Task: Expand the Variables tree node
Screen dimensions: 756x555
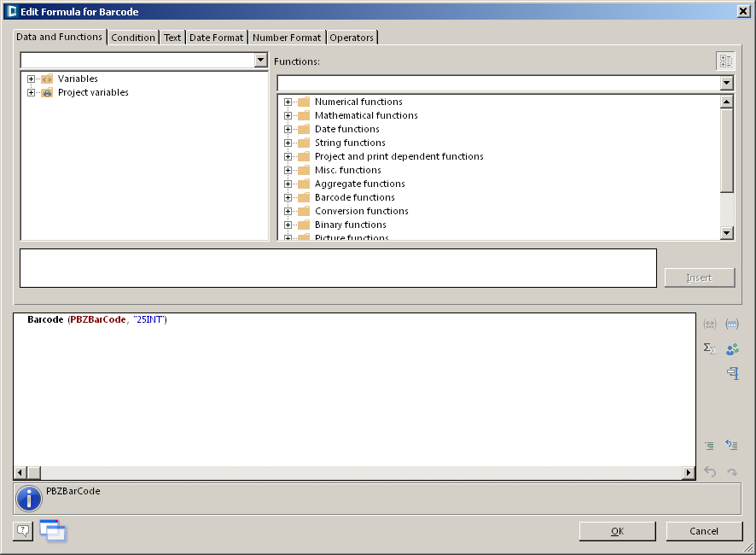Action: pyautogui.click(x=32, y=79)
